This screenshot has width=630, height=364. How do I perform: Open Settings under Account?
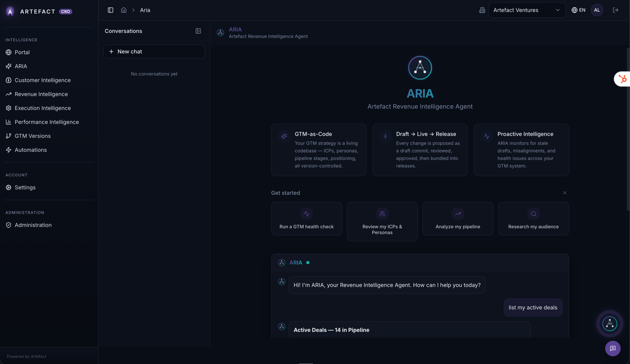pos(26,187)
